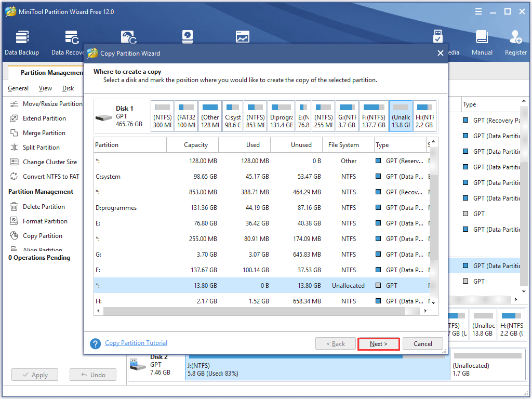Click the space analyzer toolbar icon
Viewport: 532px width, 399px height.
tap(243, 37)
